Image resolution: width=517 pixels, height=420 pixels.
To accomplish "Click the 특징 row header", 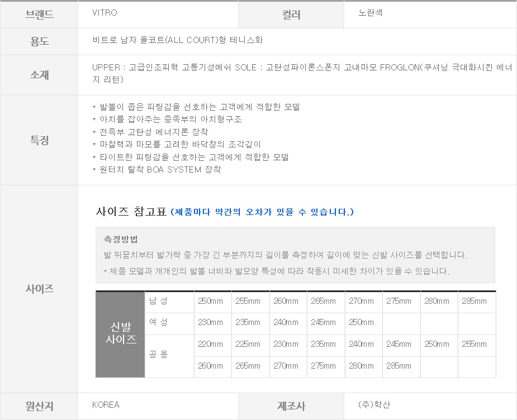I will point(39,140).
